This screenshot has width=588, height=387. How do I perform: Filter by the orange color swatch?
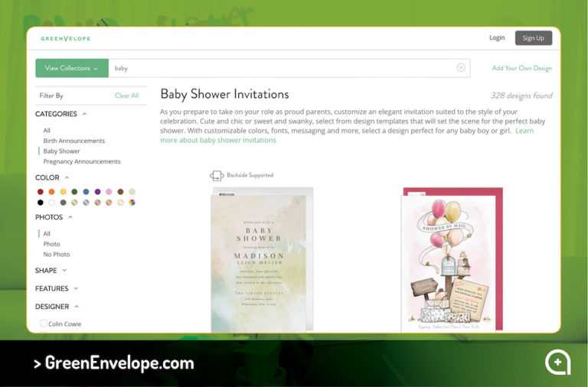[52, 192]
